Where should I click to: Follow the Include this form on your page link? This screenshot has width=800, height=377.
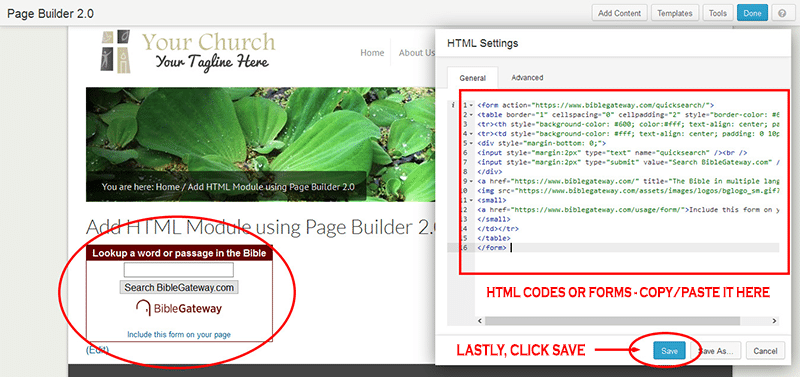[x=179, y=335]
